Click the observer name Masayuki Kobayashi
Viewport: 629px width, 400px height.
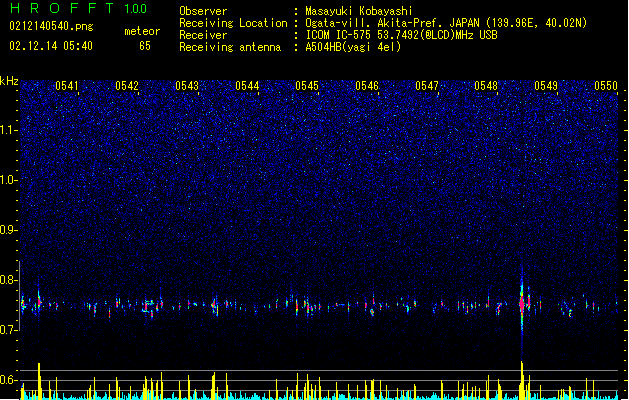tap(359, 11)
